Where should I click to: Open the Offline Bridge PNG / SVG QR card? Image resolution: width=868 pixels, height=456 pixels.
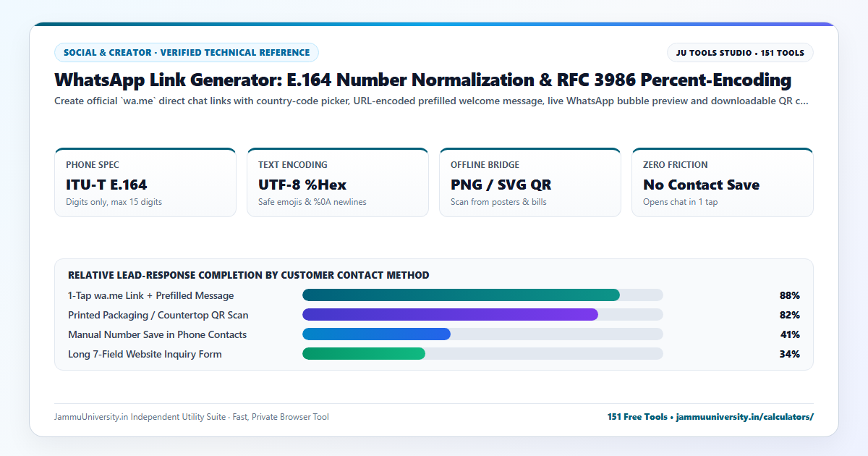pos(530,182)
